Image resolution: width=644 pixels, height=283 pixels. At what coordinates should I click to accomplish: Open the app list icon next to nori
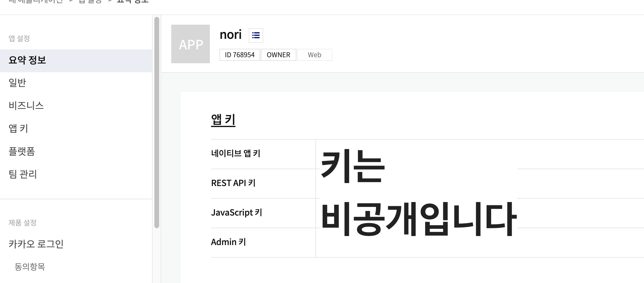click(256, 36)
